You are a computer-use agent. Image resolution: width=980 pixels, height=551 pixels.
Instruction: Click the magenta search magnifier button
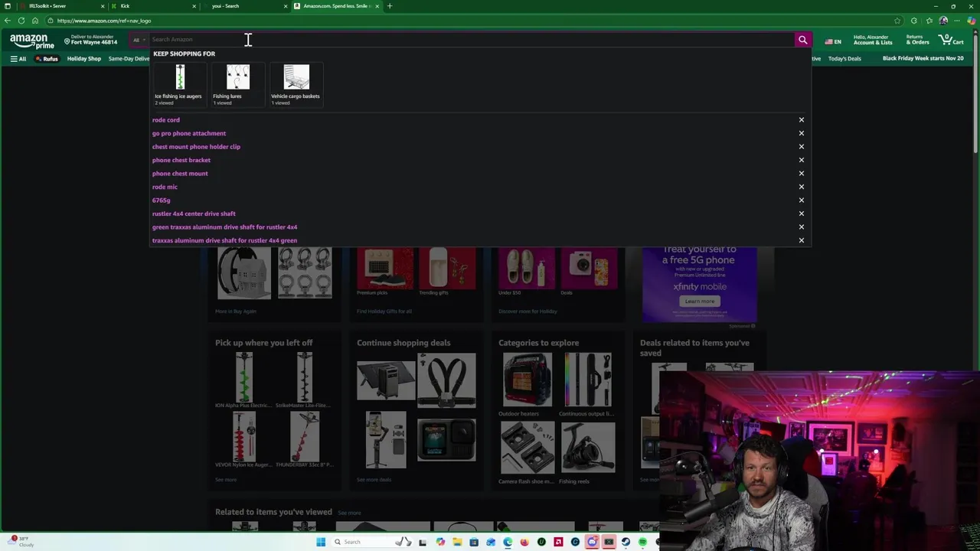pos(802,40)
